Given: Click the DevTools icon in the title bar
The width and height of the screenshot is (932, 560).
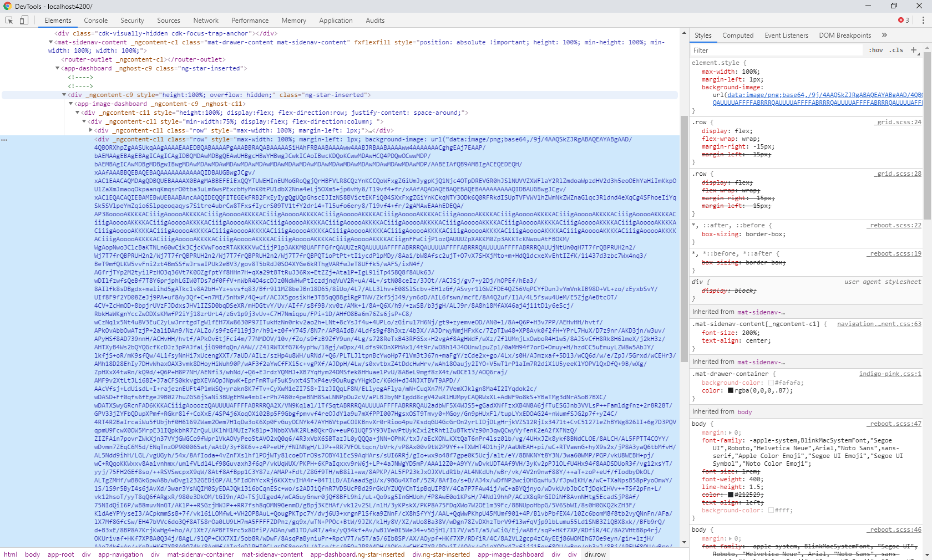Looking at the screenshot, I should (x=6, y=6).
